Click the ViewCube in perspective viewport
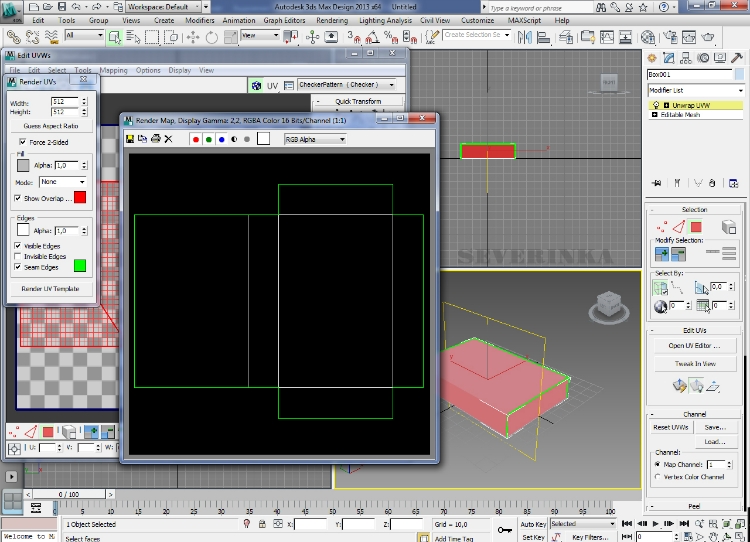750x542 pixels. point(608,306)
